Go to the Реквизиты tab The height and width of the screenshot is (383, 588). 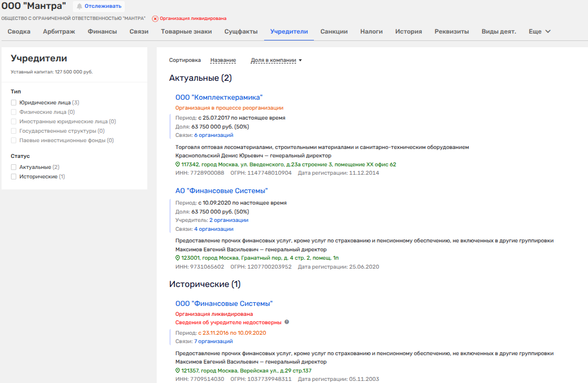click(451, 31)
